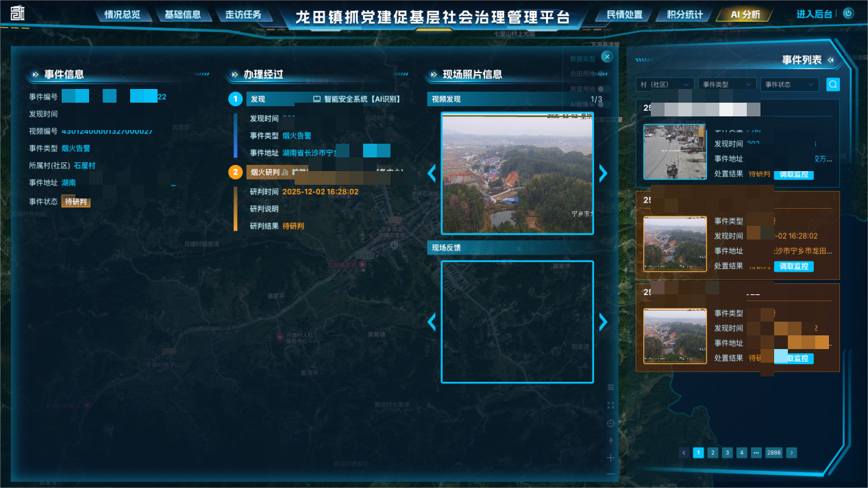The width and height of the screenshot is (868, 488).
Task: Click 调取监控 on the first event
Action: click(x=794, y=175)
